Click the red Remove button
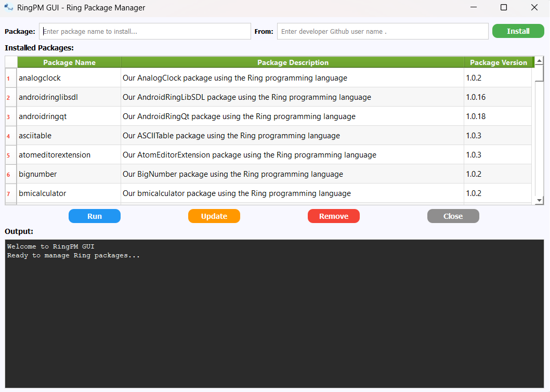Screen dimensions: 550x392 333,216
